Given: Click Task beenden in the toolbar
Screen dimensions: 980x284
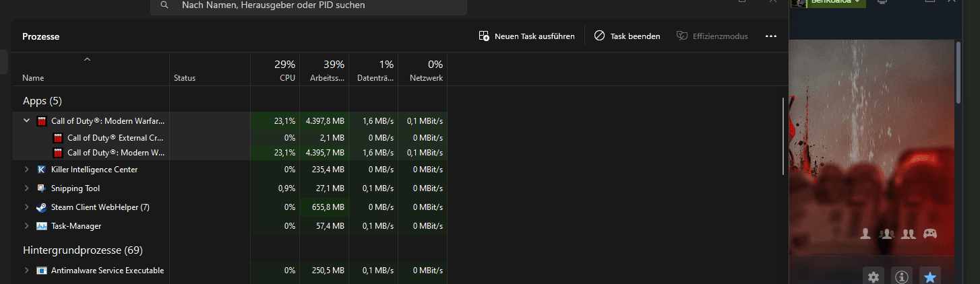Looking at the screenshot, I should (x=627, y=36).
